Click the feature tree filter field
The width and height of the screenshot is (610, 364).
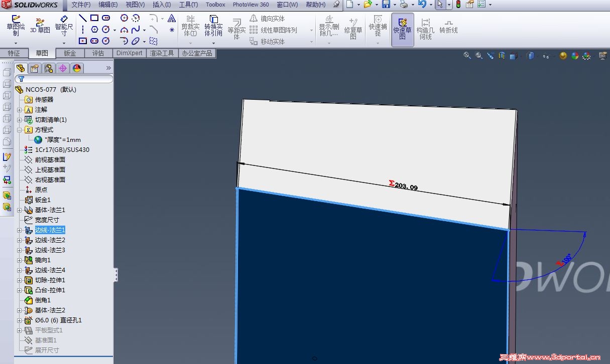click(x=64, y=79)
